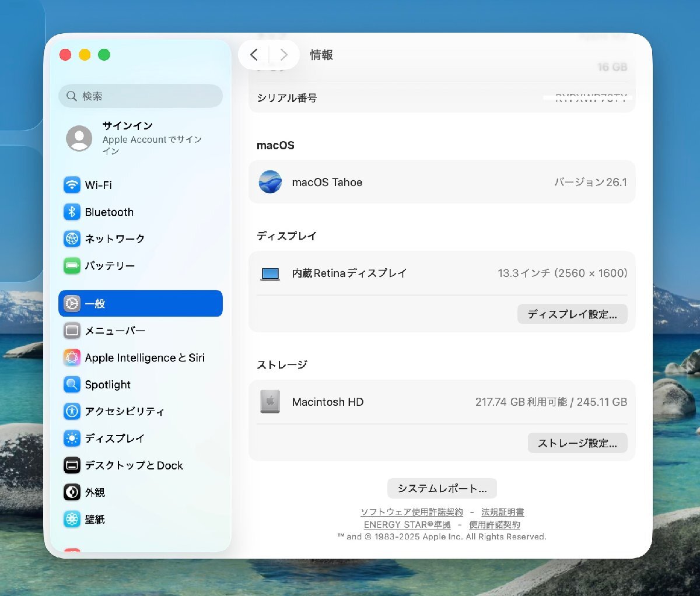This screenshot has height=596, width=700.
Task: Open 壁紙 wallpaper flower icon
Action: (72, 519)
